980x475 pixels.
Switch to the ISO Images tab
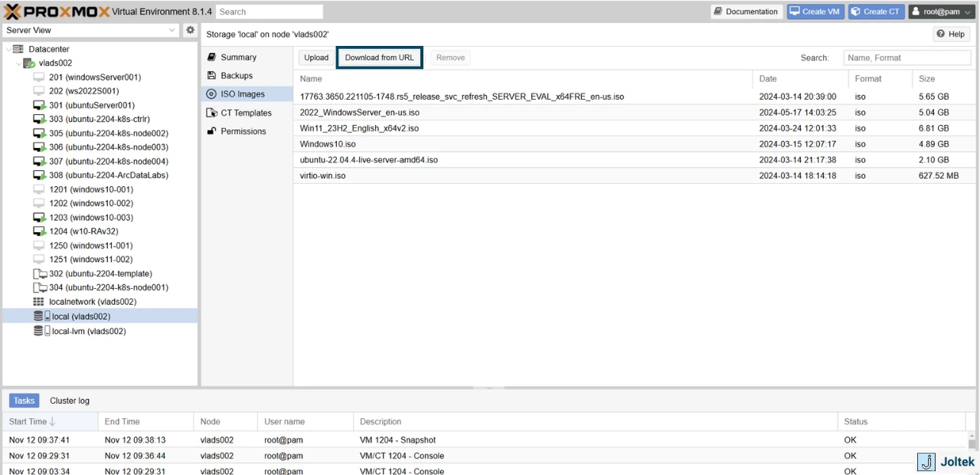(x=247, y=94)
